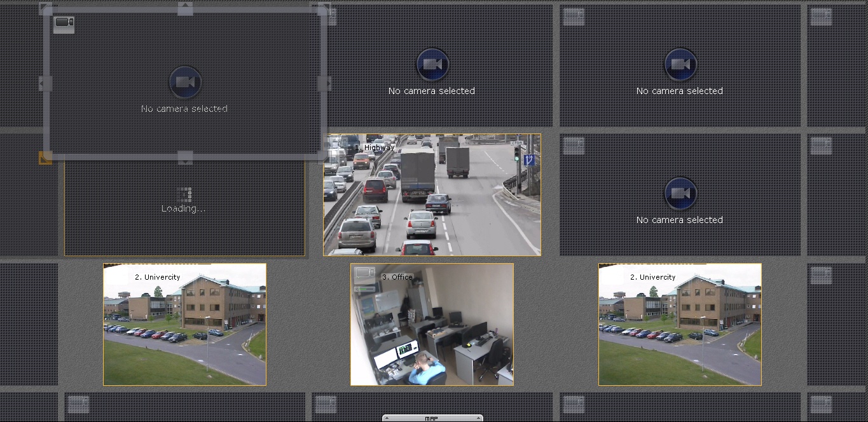Click the top-left corner handle of dragged cell
868x422 pixels.
tap(45, 8)
